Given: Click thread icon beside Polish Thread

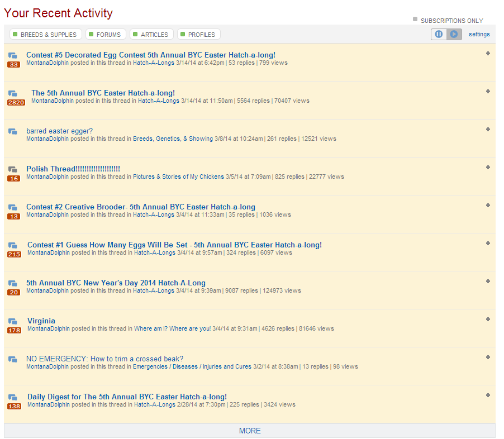Looking at the screenshot, I should [13, 169].
